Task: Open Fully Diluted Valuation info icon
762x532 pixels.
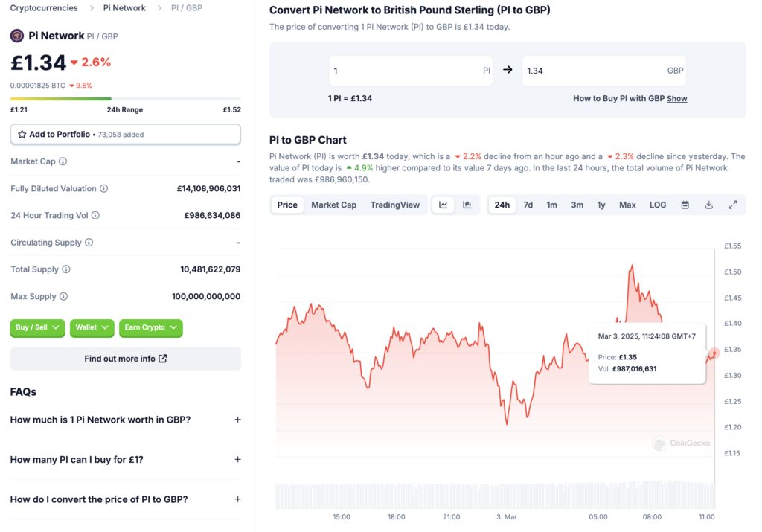Action: pyautogui.click(x=104, y=188)
